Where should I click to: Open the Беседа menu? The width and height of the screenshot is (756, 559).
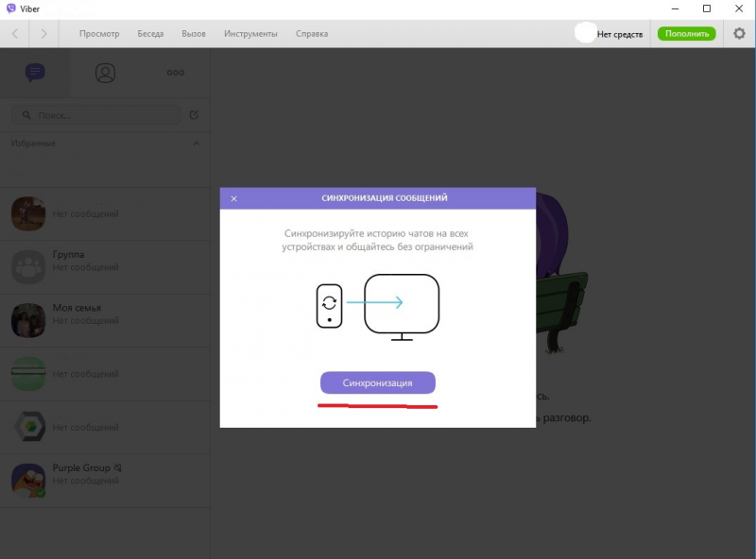click(x=150, y=34)
